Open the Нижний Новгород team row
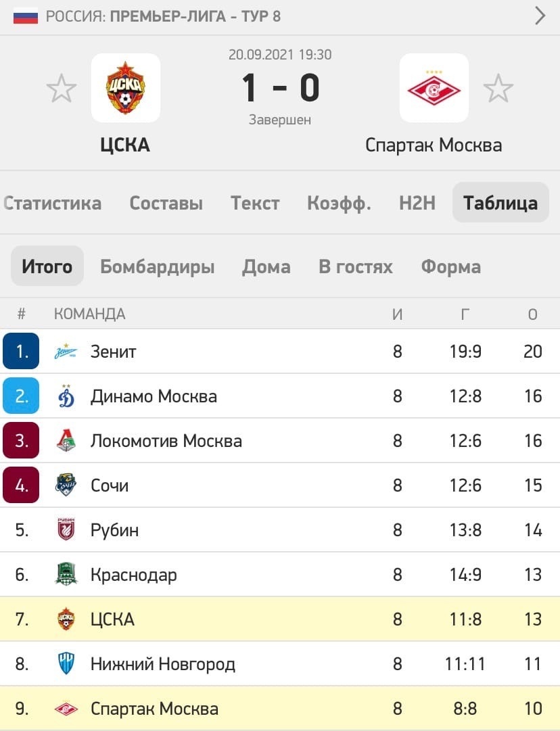 point(280,663)
